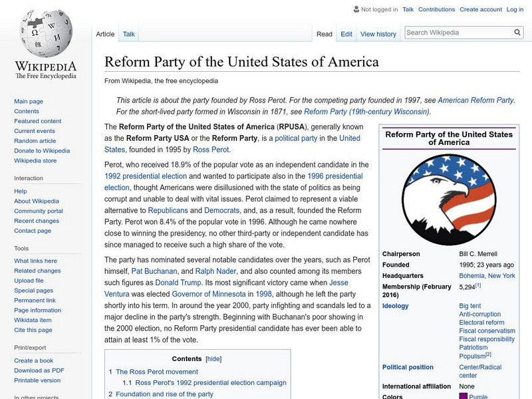Open the Help link in the sidebar
Image resolution: width=532 pixels, height=399 pixels.
coord(21,191)
